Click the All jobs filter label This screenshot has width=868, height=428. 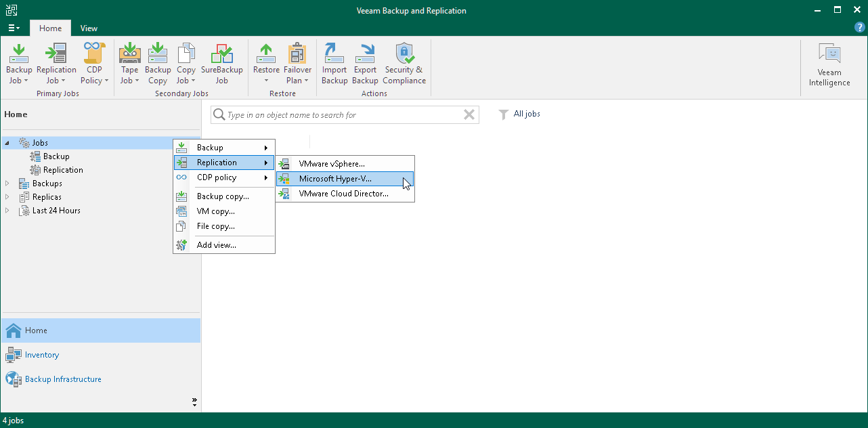tap(527, 114)
